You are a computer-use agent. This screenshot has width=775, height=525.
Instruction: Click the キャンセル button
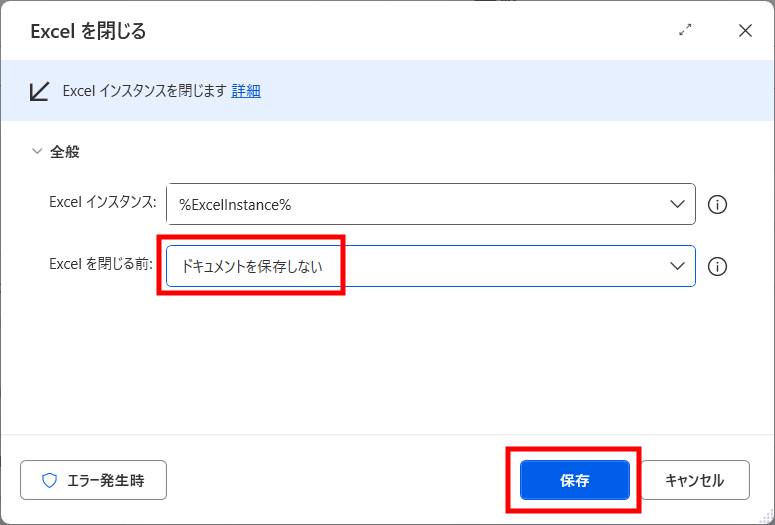[695, 480]
